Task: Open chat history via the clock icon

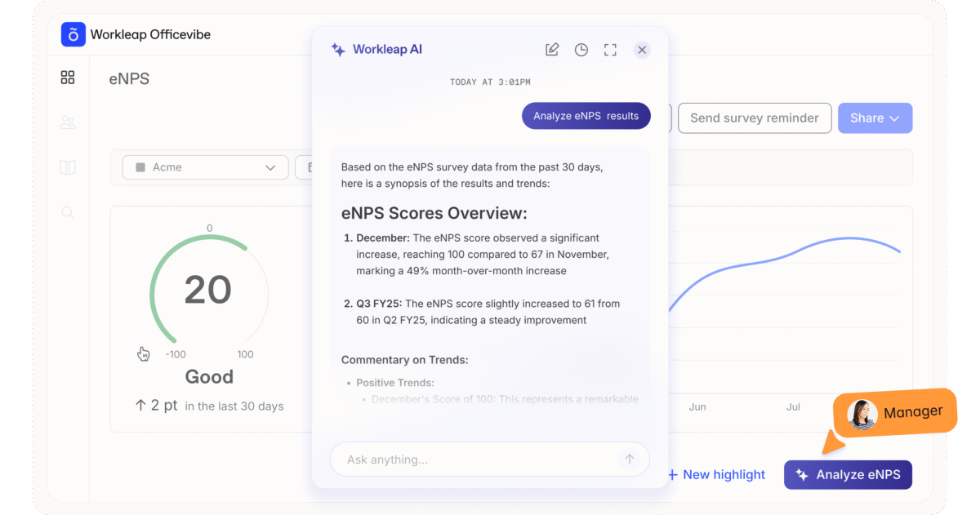Action: coord(581,50)
